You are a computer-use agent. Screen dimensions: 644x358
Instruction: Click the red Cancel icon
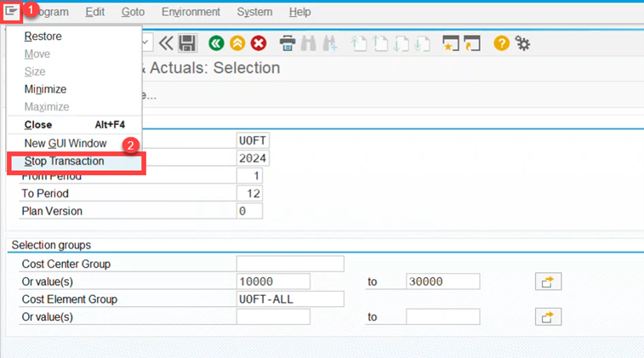coord(259,43)
